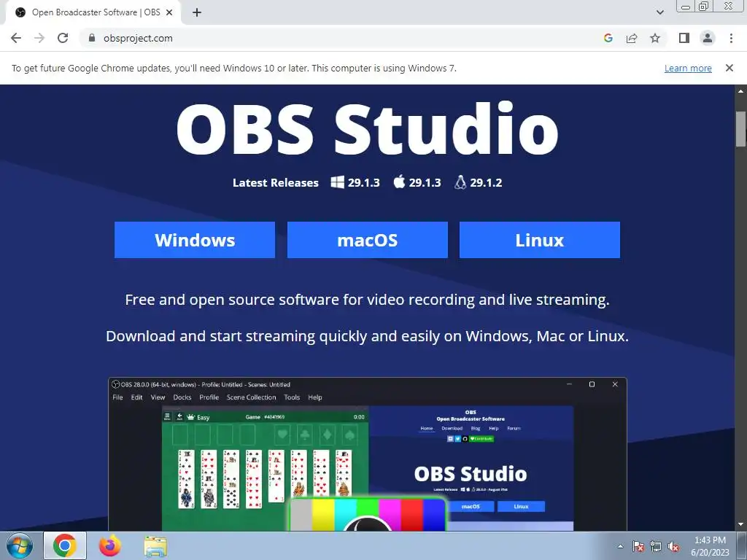Viewport: 747px width, 560px height.
Task: Click the page scrollbar down arrow
Action: point(741,525)
